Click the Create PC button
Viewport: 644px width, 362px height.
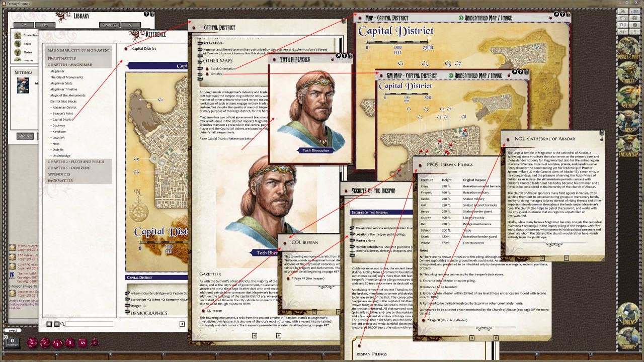click(x=109, y=25)
